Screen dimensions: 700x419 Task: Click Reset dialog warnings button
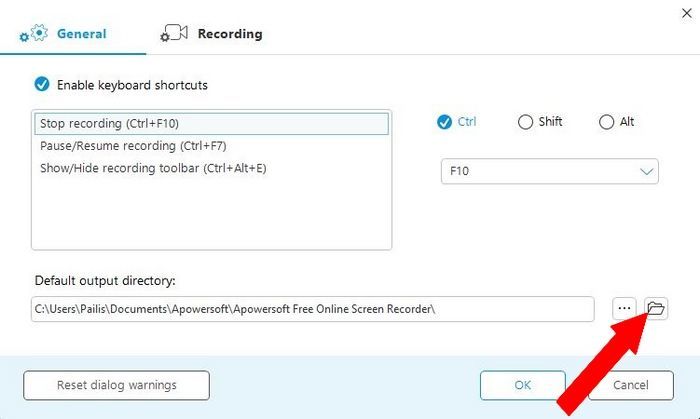coord(117,384)
